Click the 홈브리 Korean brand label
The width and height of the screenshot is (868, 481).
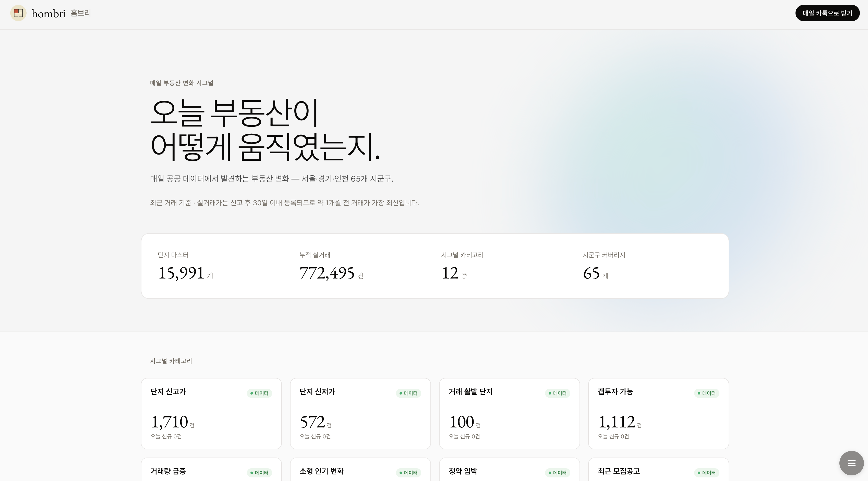coord(81,13)
